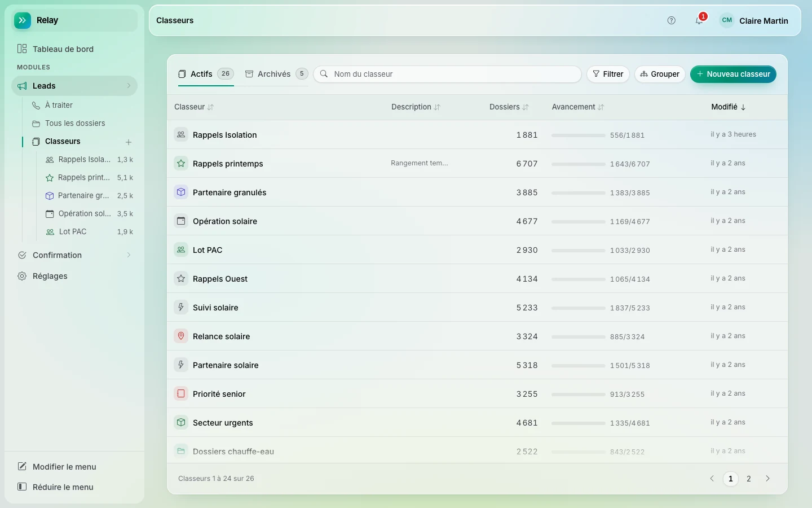The image size is (812, 508).
Task: Click the cube icon on Partenaire granulés row
Action: [x=181, y=192]
